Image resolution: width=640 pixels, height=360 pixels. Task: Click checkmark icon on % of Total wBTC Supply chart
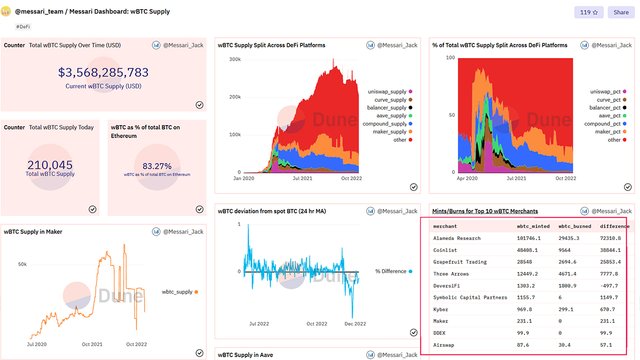628,187
